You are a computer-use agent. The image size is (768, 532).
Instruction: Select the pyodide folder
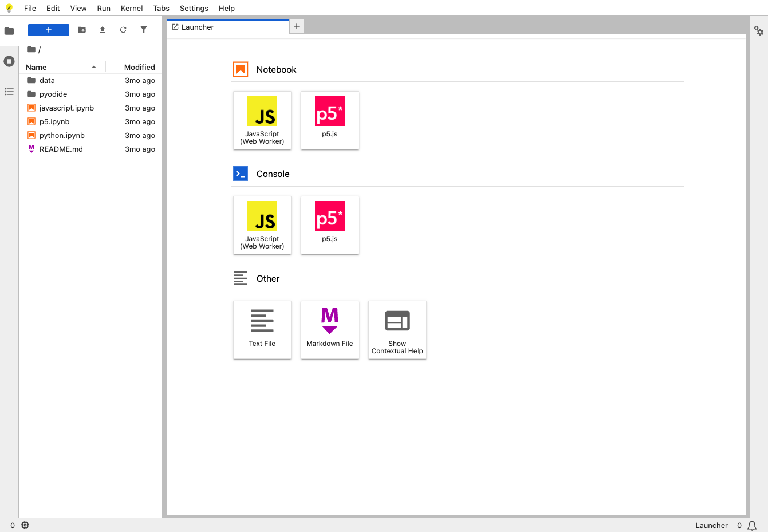[90, 94]
